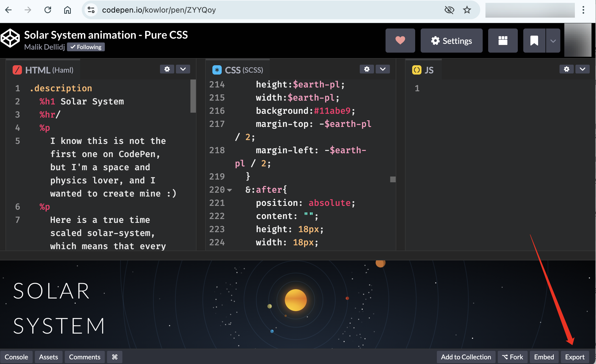Image resolution: width=596 pixels, height=364 pixels.
Task: Fork this pen
Action: [513, 357]
